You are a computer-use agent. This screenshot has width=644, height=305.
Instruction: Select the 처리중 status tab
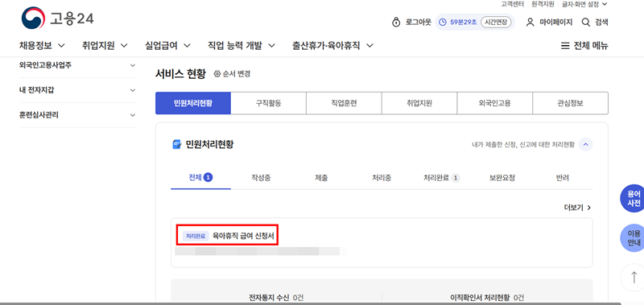click(382, 178)
